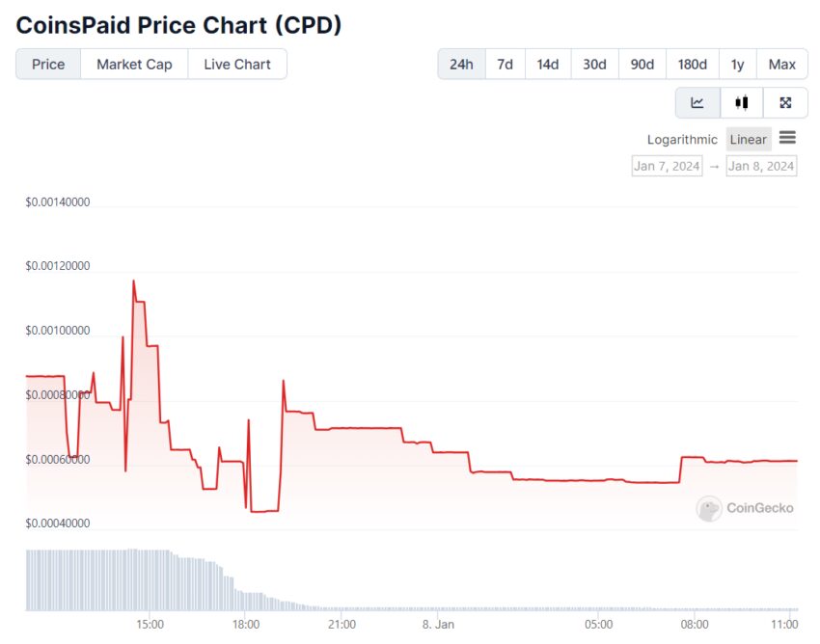Show the Live Chart tab
This screenshot has height=644, width=820.
[x=237, y=65]
